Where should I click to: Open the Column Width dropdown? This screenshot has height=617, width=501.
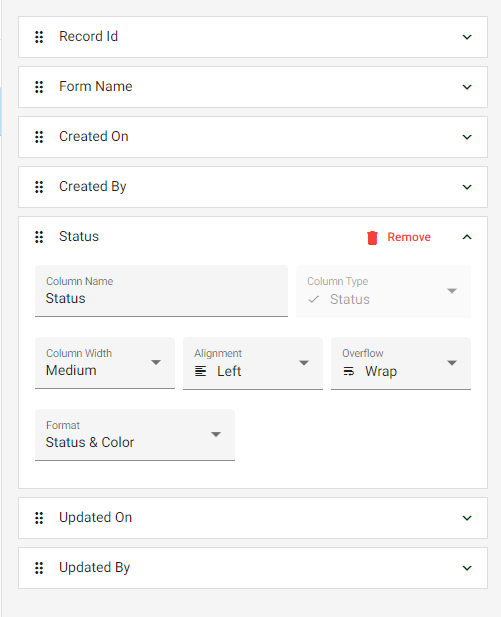(x=105, y=363)
